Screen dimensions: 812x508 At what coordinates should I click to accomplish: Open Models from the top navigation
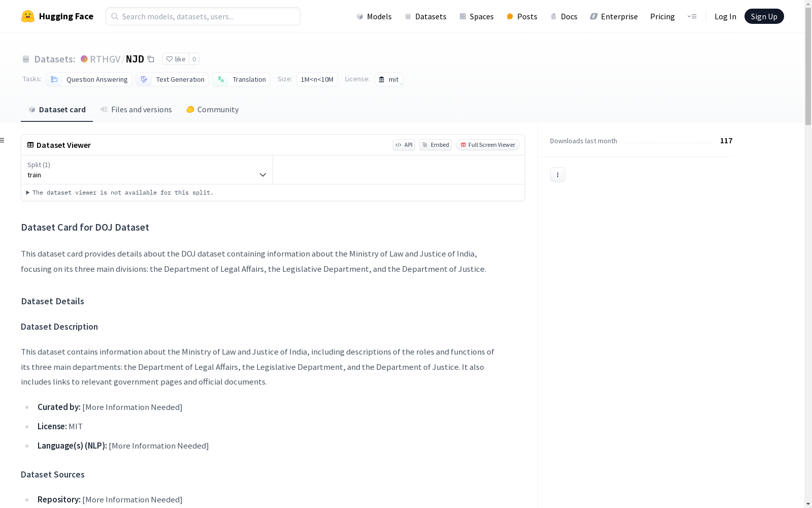pyautogui.click(x=374, y=16)
